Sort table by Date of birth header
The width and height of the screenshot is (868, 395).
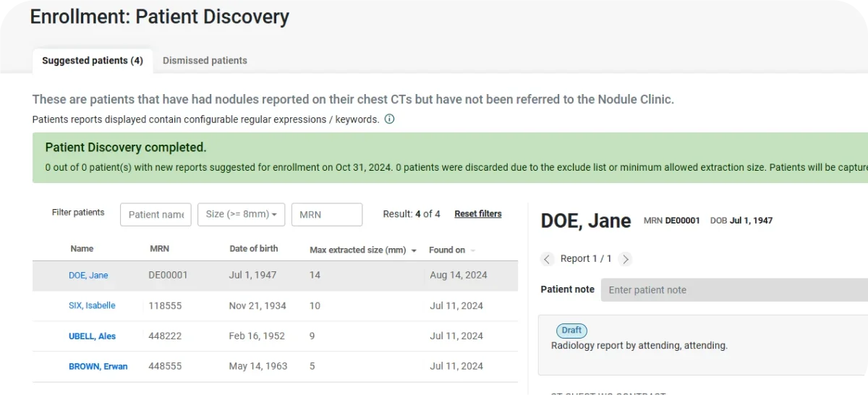(x=253, y=249)
